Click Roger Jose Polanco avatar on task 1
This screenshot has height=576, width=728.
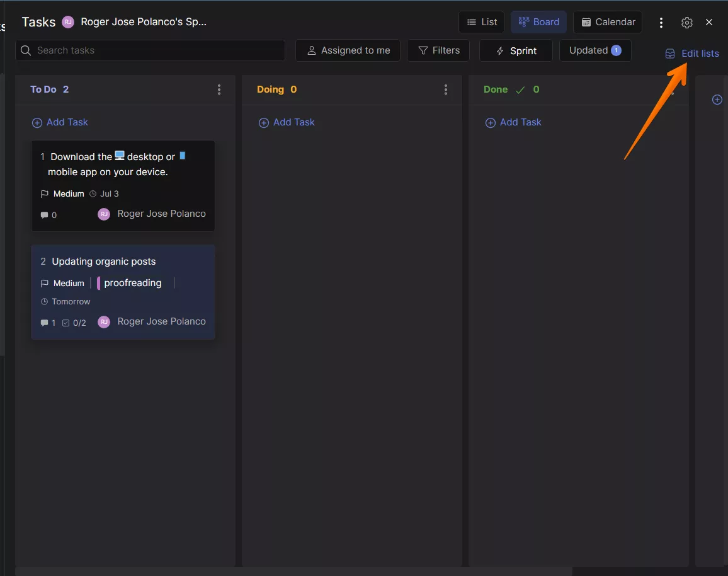tap(104, 214)
